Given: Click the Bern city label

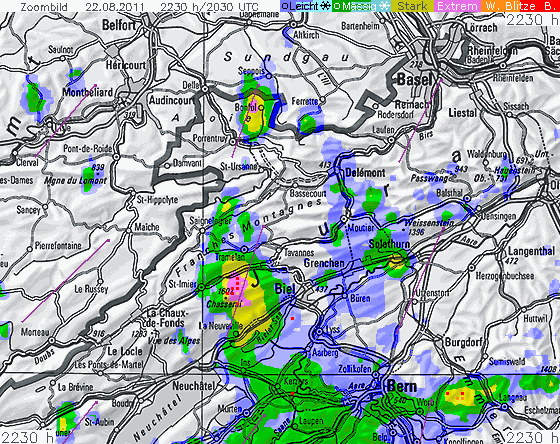Looking at the screenshot, I should (x=402, y=386).
